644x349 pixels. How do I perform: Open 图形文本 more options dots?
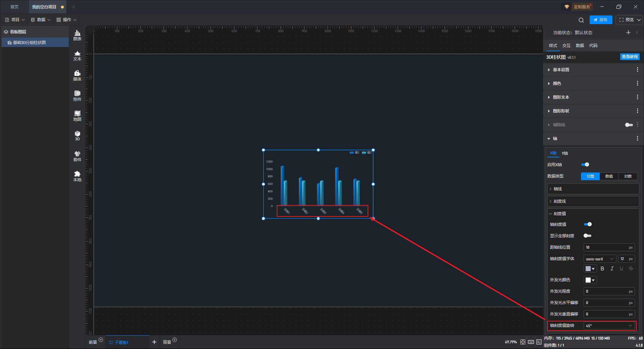coord(637,97)
